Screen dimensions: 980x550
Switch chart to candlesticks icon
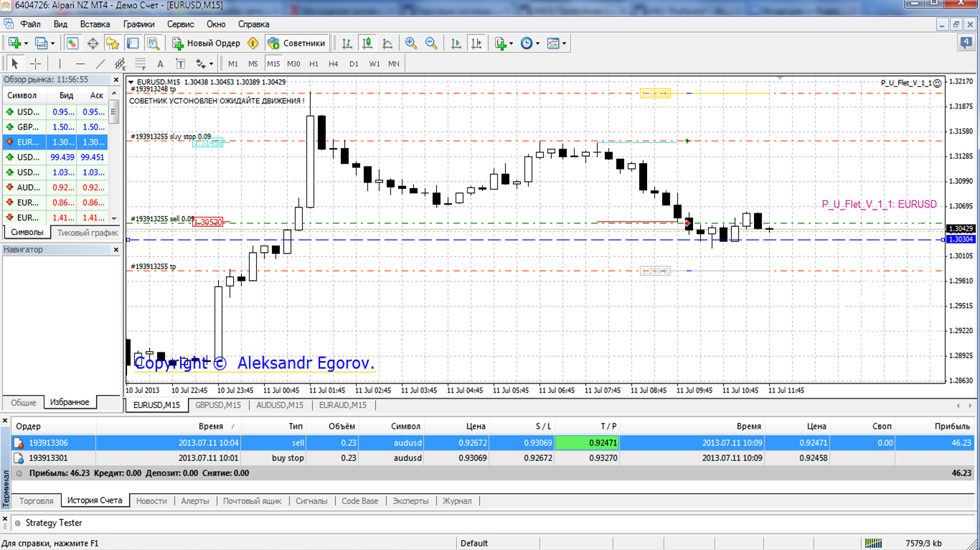[367, 43]
